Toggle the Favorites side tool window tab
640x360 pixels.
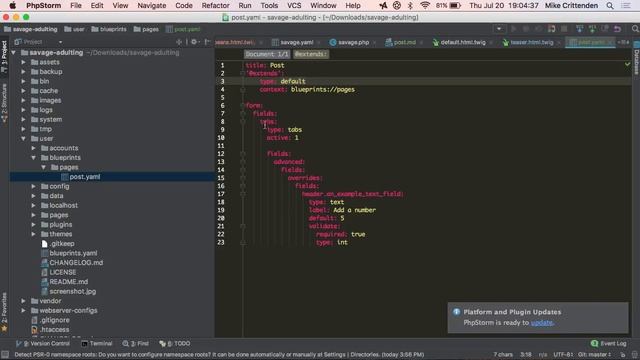pyautogui.click(x=4, y=312)
